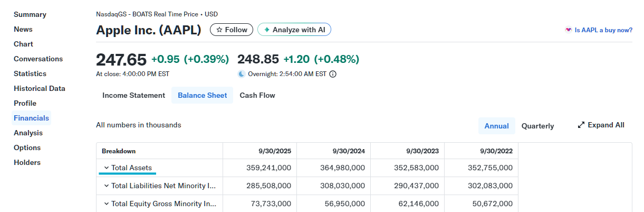Switch to Annual view
The width and height of the screenshot is (644, 212).
(496, 126)
